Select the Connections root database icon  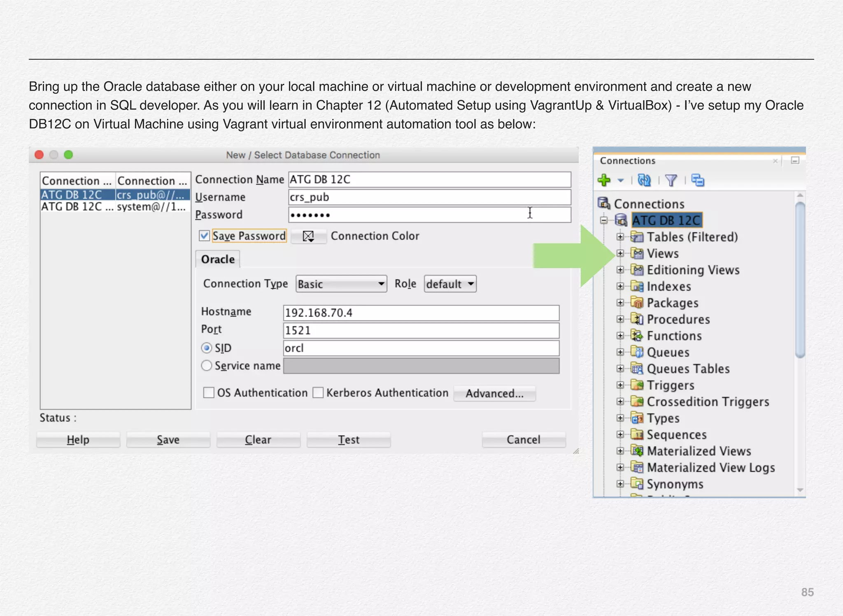coord(604,203)
